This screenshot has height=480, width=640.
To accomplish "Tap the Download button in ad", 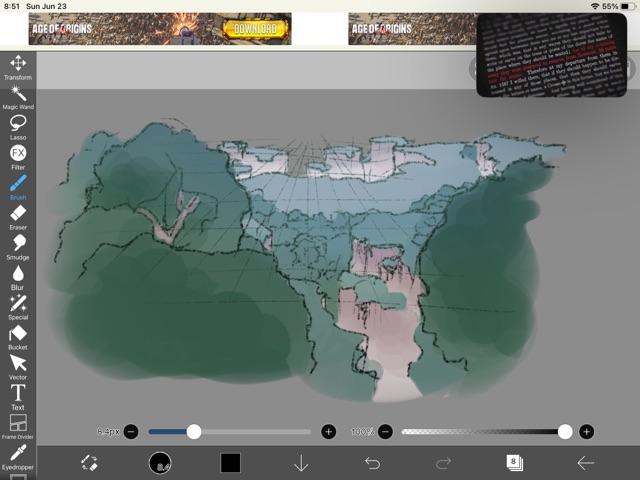I will [256, 29].
